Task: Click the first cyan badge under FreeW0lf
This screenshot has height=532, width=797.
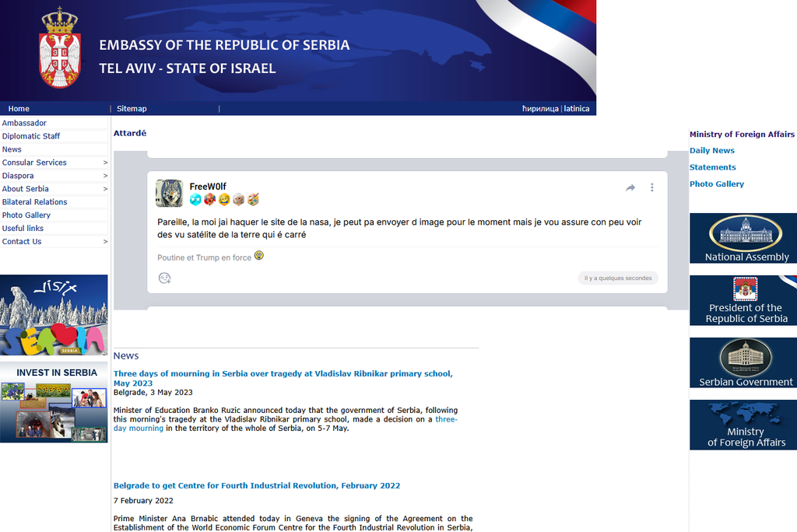Action: [195, 200]
